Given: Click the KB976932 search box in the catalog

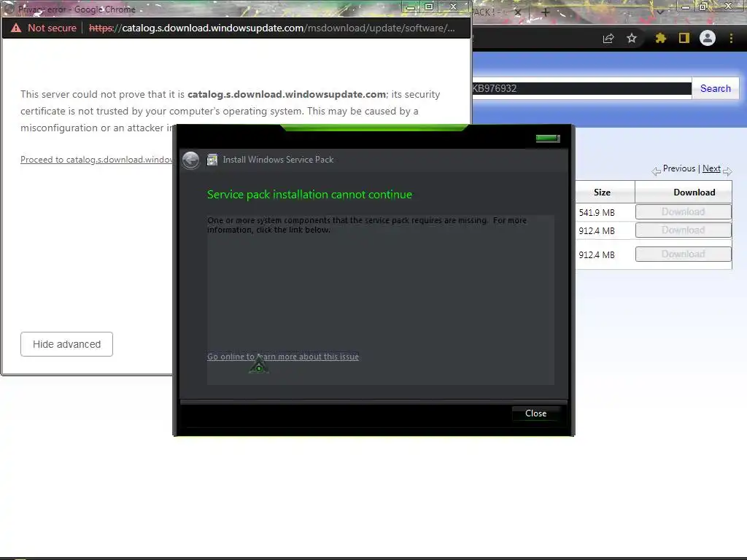Looking at the screenshot, I should click(x=581, y=88).
